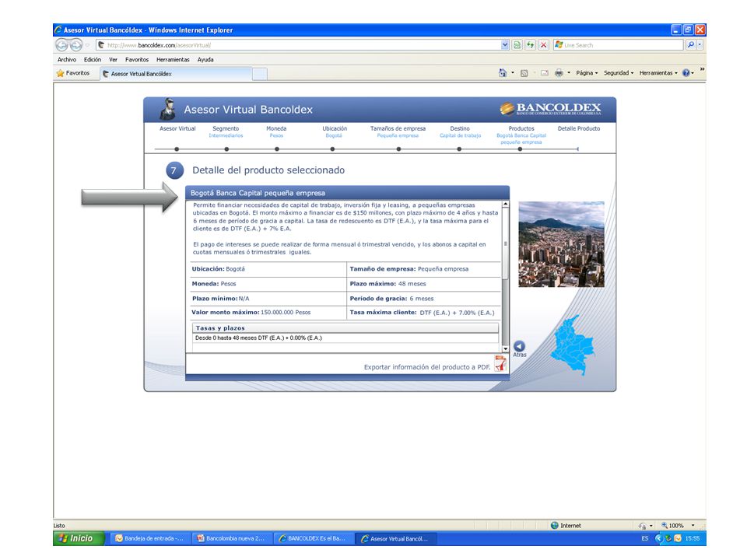Go to the Destino step

click(460, 128)
